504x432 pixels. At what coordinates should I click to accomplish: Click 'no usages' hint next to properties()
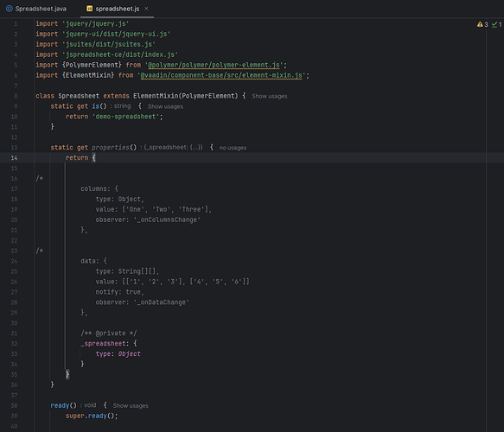[x=233, y=148]
